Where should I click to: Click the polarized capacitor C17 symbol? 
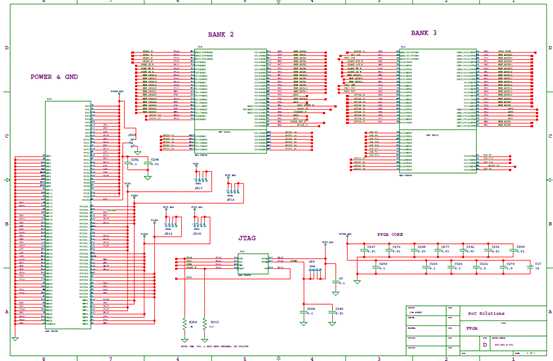[529, 267]
